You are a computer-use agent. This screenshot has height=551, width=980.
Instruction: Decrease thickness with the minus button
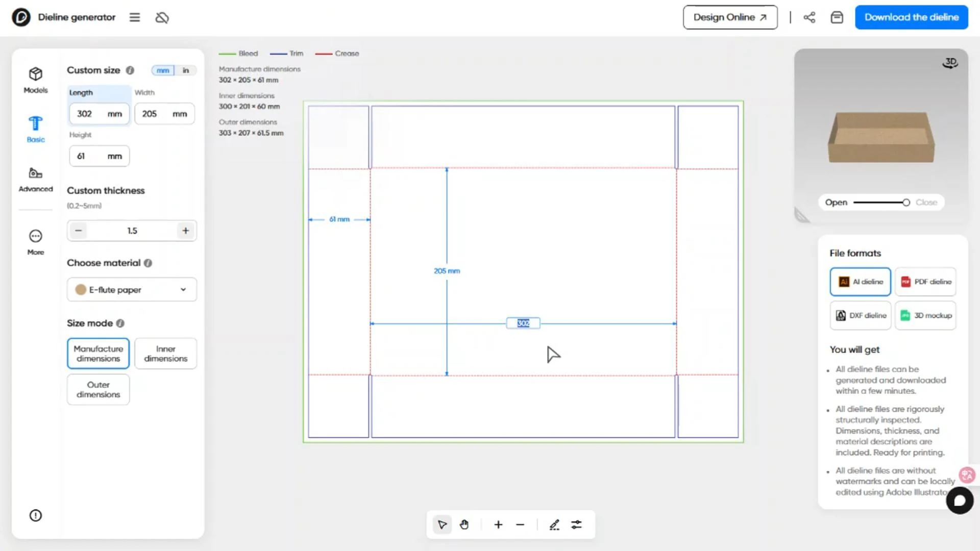click(79, 231)
